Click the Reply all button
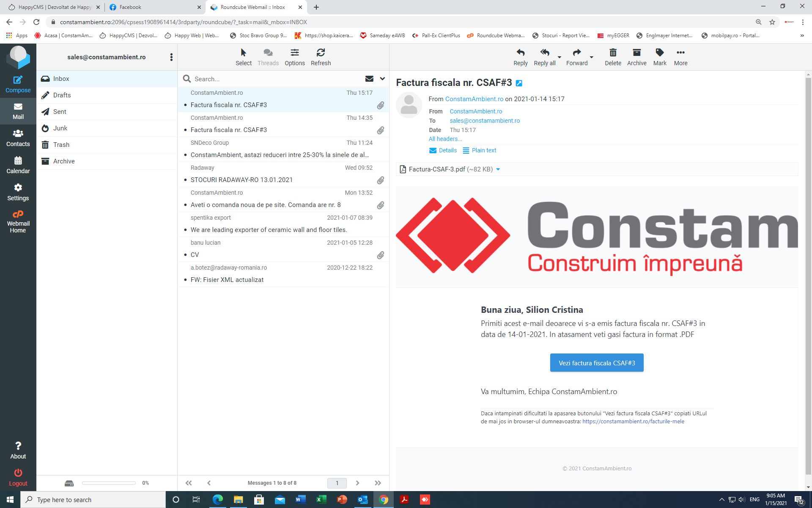This screenshot has width=812, height=508. click(545, 57)
